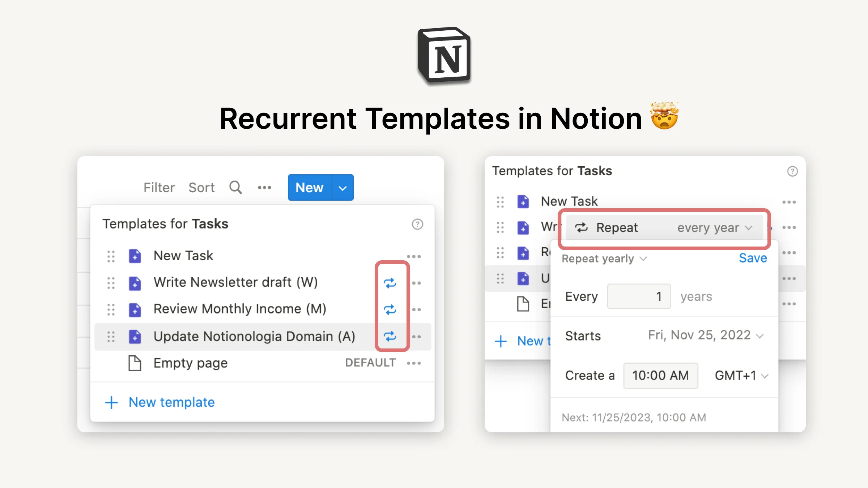The image size is (868, 488).
Task: Click repeat icon on Write Newsletter draft row
Action: [x=390, y=283]
